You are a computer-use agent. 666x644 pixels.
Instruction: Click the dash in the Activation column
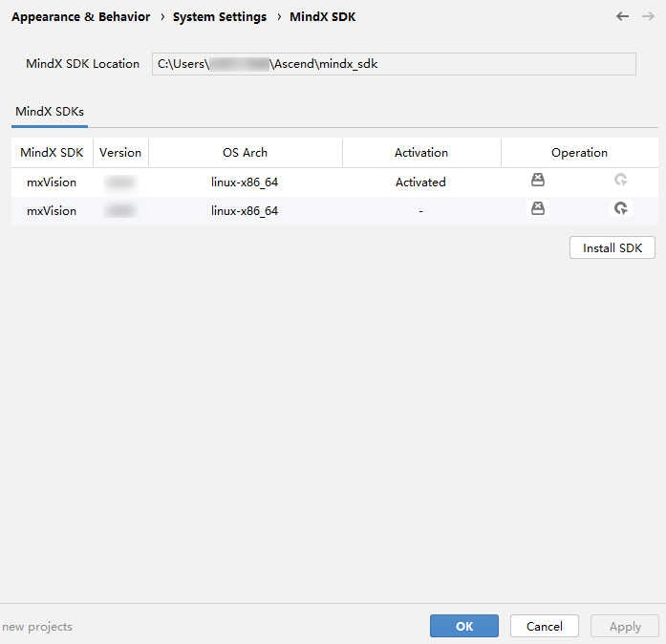421,211
